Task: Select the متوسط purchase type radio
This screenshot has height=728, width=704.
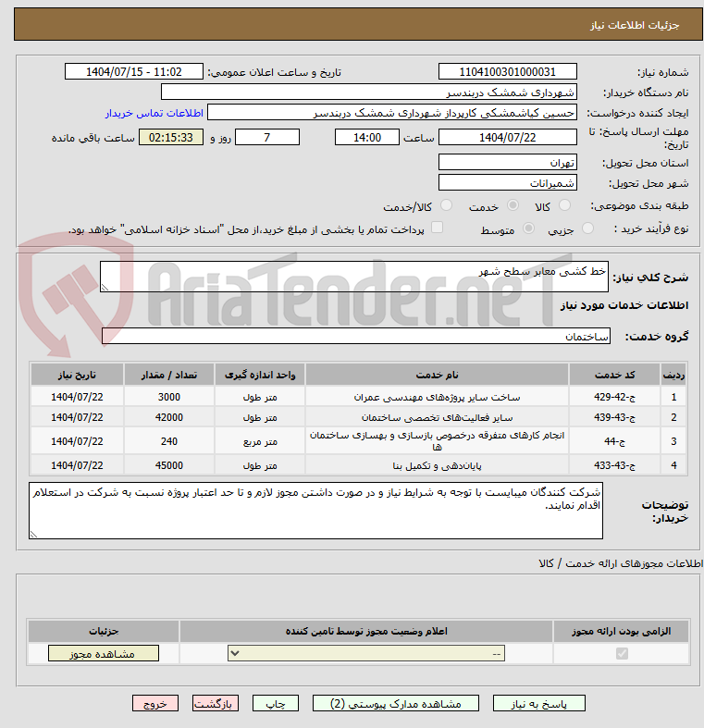Action: pos(528,228)
